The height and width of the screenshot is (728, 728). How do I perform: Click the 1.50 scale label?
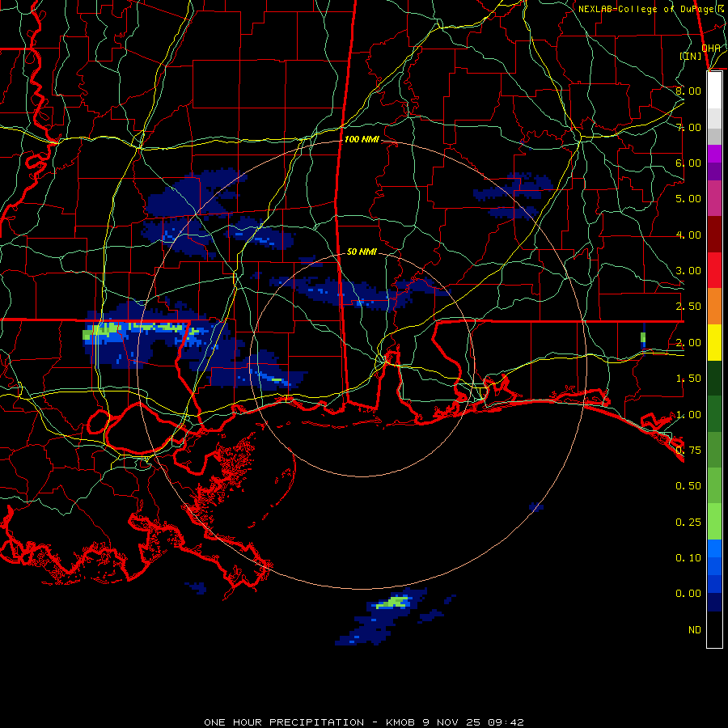coord(688,379)
